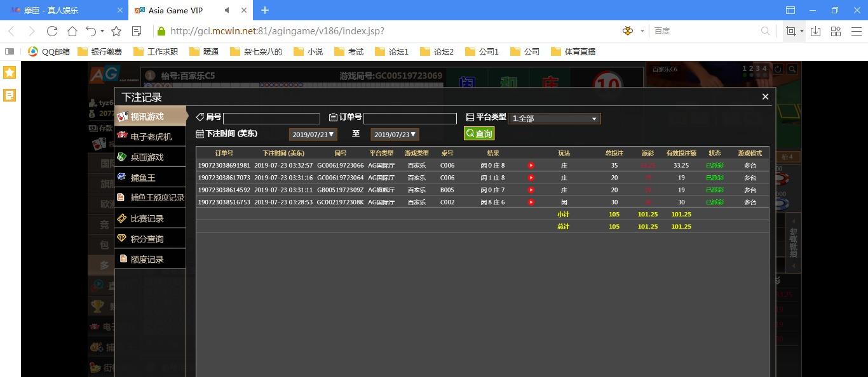Open a new browser tab
The image size is (868, 377).
265,10
